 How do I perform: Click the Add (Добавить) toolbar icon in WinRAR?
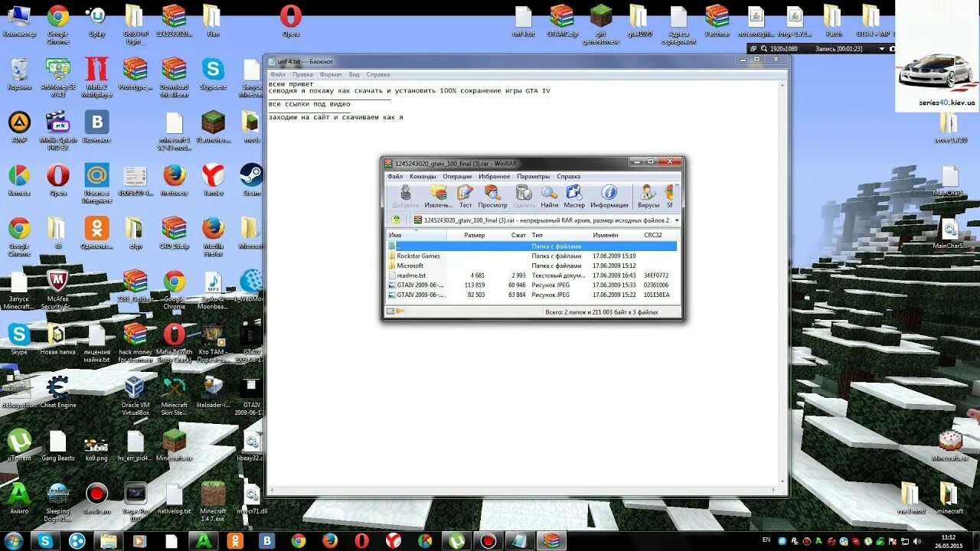(x=405, y=196)
